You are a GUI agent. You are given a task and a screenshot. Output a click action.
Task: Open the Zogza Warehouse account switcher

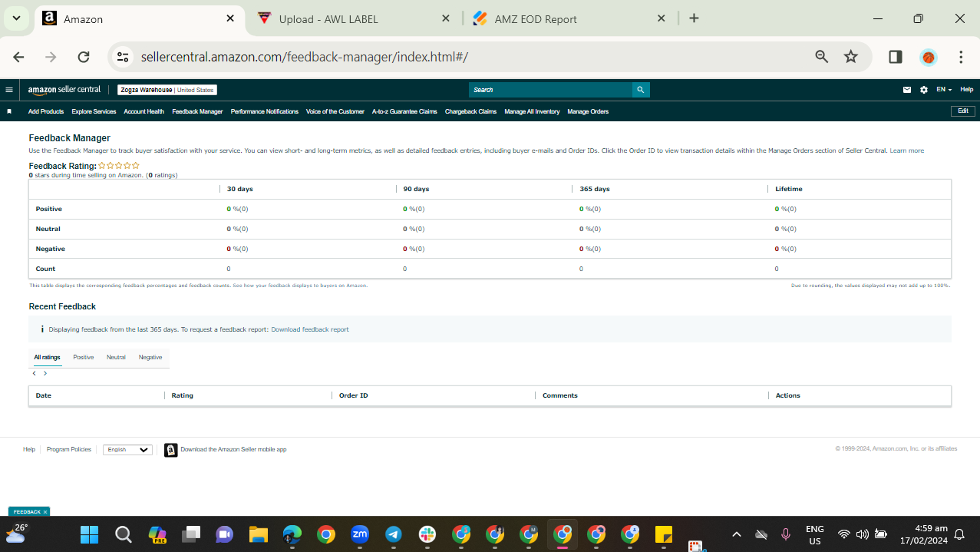pos(167,90)
